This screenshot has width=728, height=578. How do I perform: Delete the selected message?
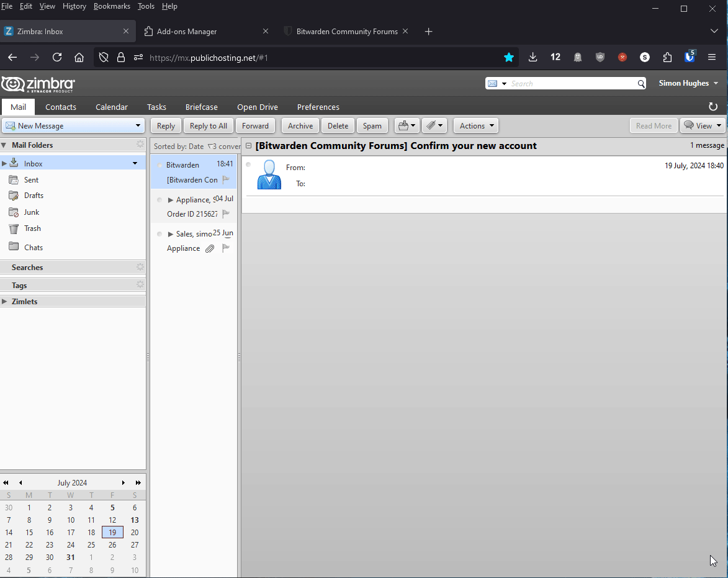[x=338, y=126]
